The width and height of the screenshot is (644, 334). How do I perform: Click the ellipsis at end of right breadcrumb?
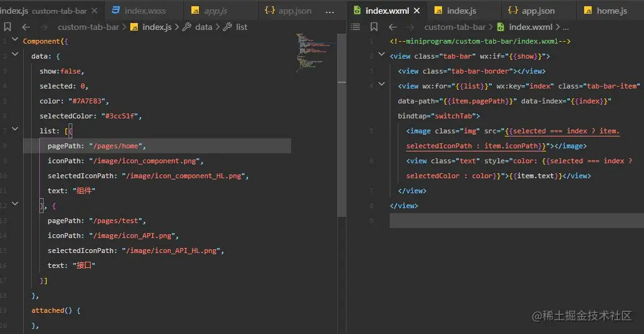point(565,28)
